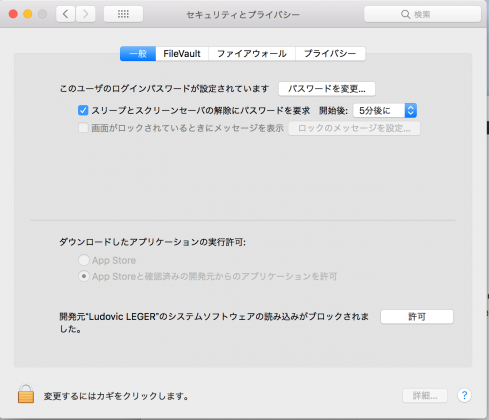Viewport: 489px width, 420px height.
Task: Click the red close window button
Action: (13, 14)
